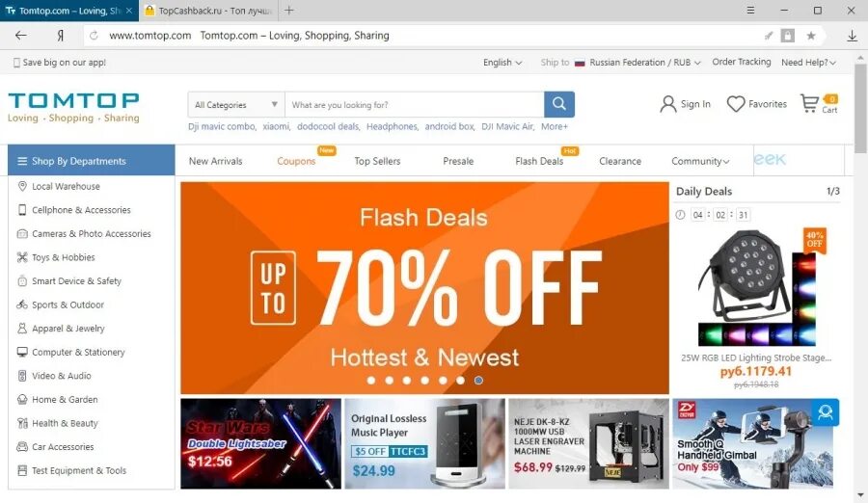
Task: Open the shopping cart icon
Action: click(809, 103)
